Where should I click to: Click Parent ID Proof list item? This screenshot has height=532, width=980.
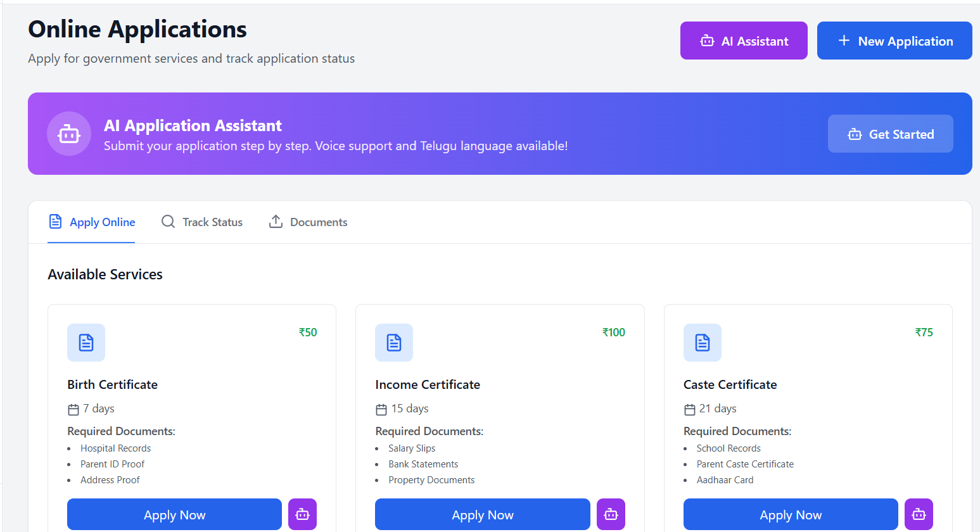point(113,464)
